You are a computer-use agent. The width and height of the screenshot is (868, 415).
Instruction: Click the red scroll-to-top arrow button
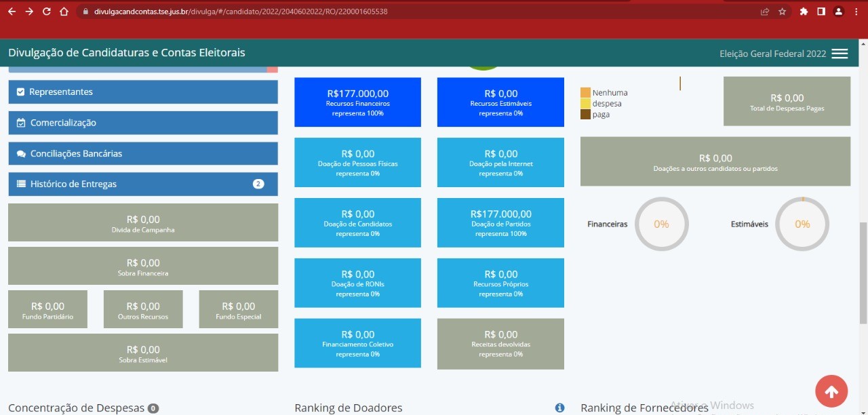(831, 391)
